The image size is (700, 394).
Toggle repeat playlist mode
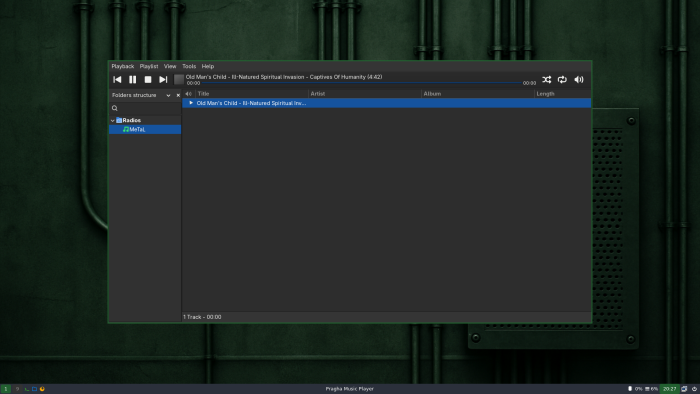tap(562, 79)
